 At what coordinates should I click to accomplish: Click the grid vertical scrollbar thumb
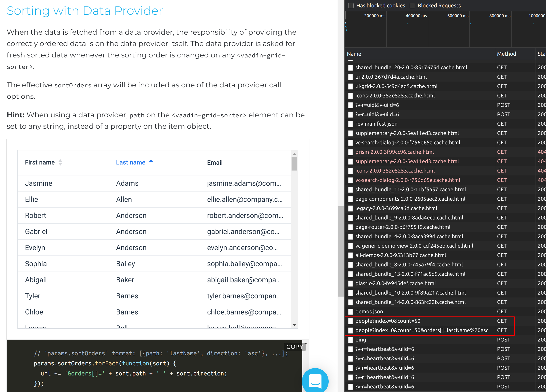(294, 164)
